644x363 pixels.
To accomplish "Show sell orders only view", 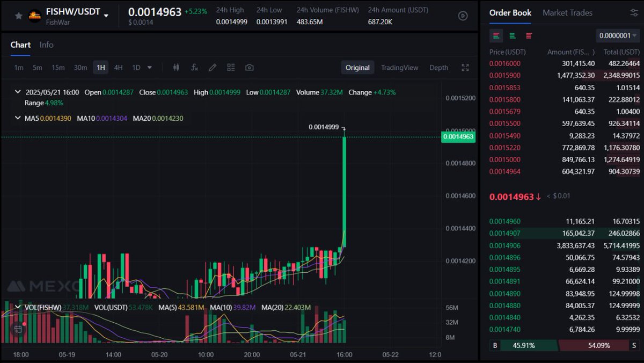I will point(529,35).
